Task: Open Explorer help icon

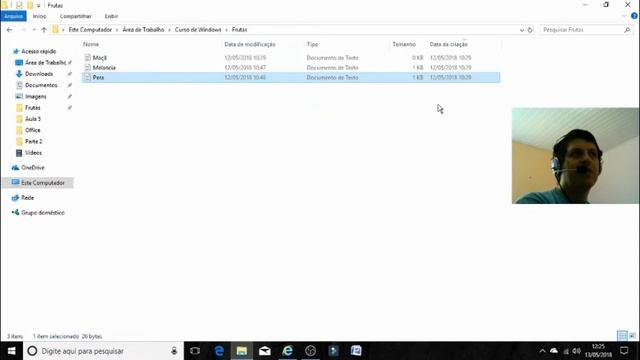Action: pos(634,16)
